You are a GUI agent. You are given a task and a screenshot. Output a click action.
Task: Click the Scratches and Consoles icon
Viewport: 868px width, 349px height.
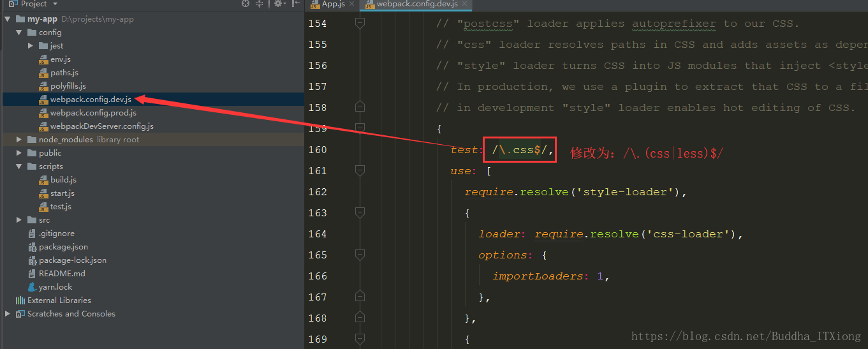pyautogui.click(x=20, y=314)
